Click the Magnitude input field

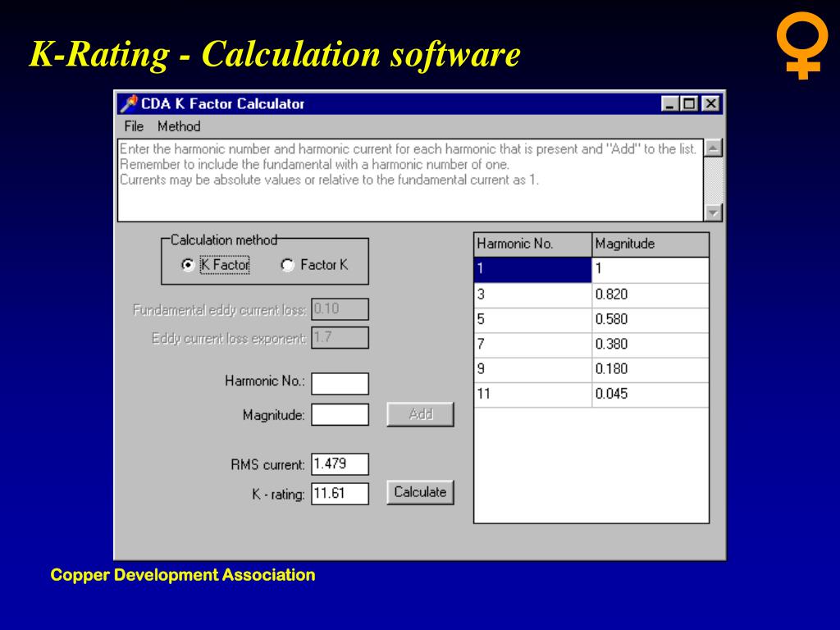point(340,414)
